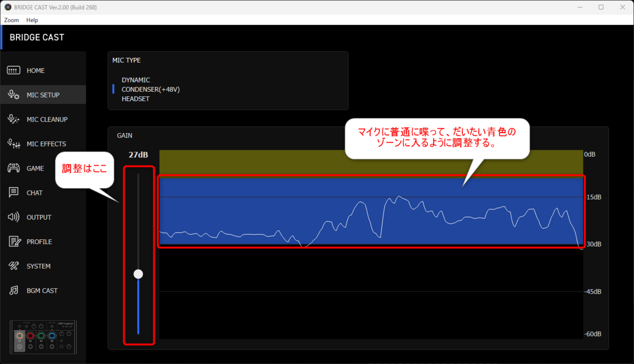The width and height of the screenshot is (634, 364).
Task: Click the PROFILE document icon
Action: pyautogui.click(x=14, y=241)
